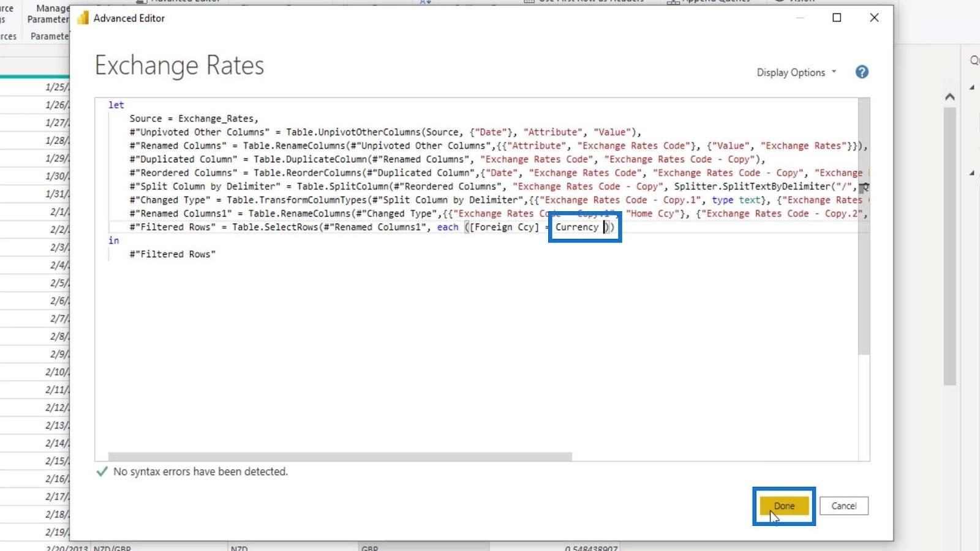The image size is (980, 551).
Task: Click the green checkmark syntax status icon
Action: pos(102,471)
